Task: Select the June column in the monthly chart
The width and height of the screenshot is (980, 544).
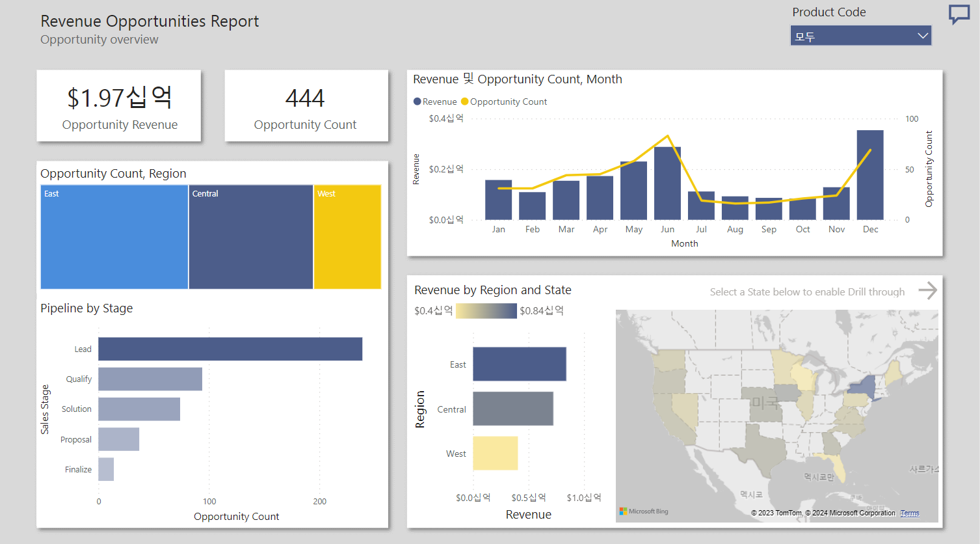Action: [x=667, y=182]
